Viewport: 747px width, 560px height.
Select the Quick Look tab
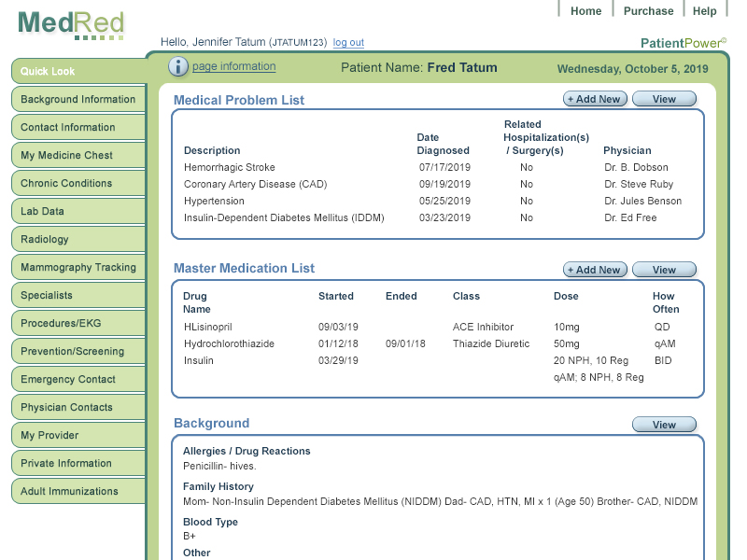tap(79, 71)
